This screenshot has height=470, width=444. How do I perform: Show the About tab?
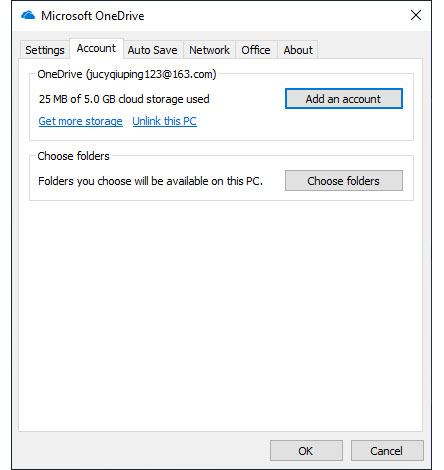[x=298, y=50]
